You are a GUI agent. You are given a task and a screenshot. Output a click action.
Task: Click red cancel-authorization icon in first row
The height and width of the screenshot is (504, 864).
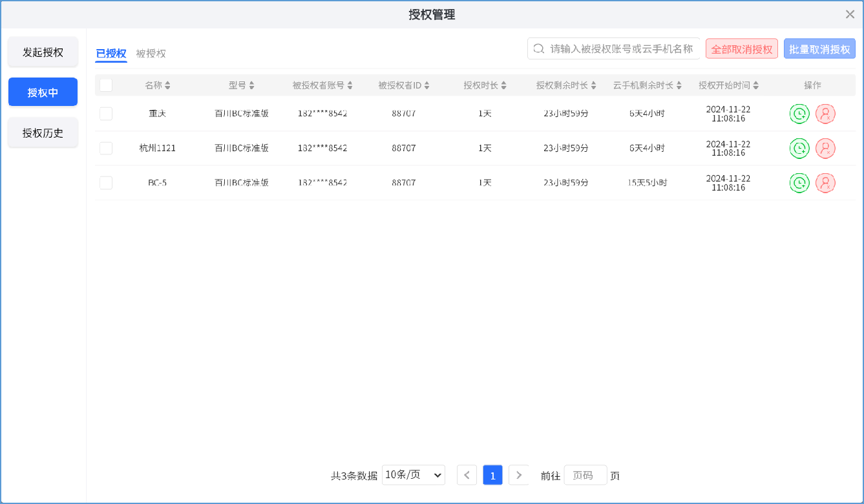pyautogui.click(x=825, y=114)
